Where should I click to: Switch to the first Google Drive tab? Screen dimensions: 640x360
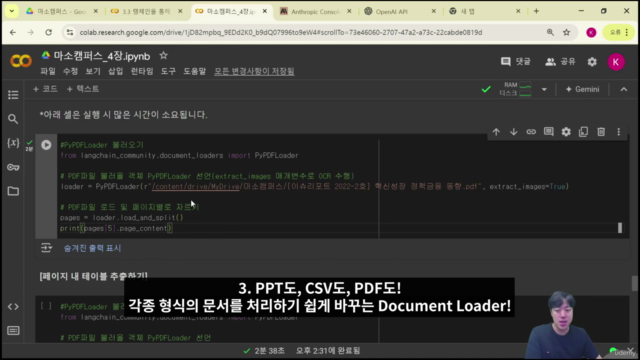61,11
